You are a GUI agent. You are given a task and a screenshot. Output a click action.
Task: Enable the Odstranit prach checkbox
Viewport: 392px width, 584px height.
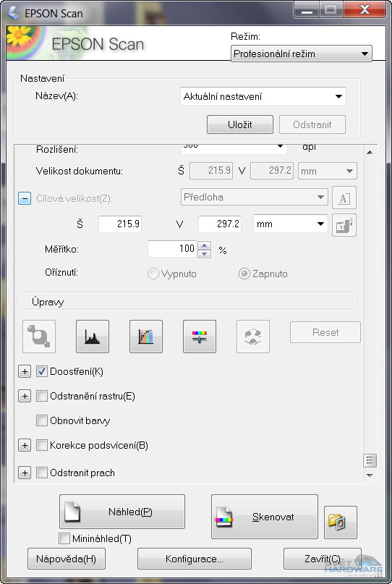click(42, 473)
